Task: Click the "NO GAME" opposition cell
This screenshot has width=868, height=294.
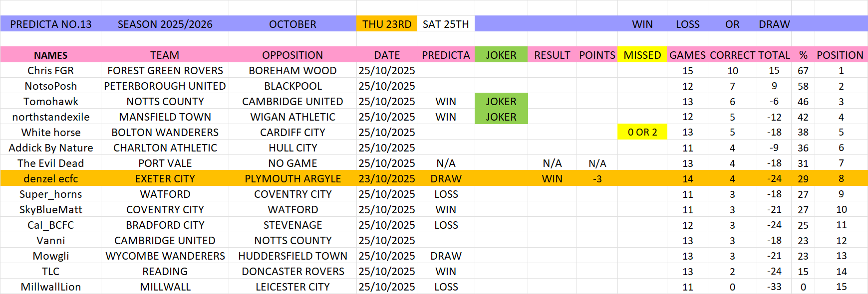Action: tap(292, 163)
